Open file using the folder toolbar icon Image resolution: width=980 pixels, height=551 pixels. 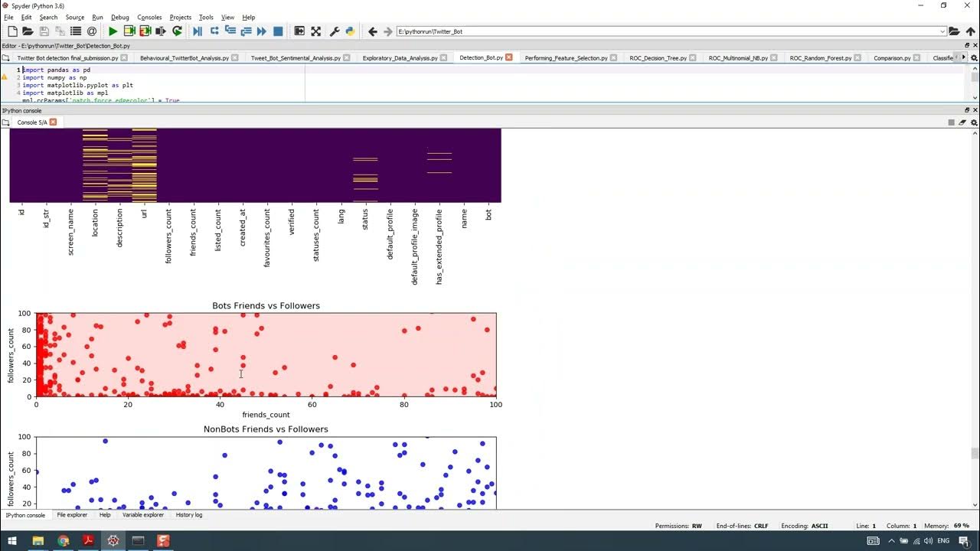[x=28, y=31]
